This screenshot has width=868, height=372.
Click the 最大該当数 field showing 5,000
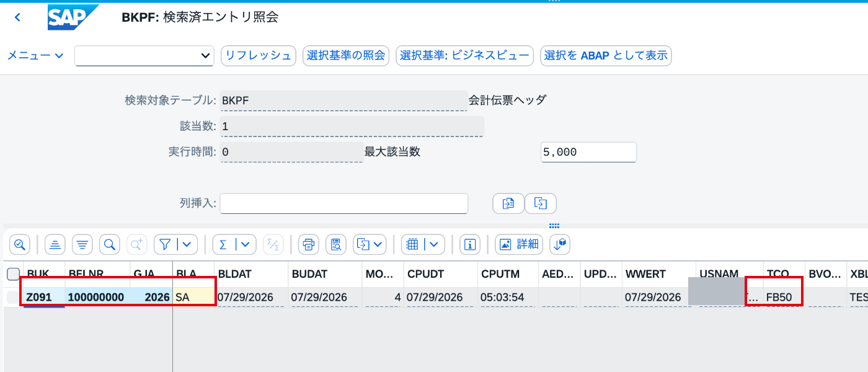pyautogui.click(x=588, y=152)
